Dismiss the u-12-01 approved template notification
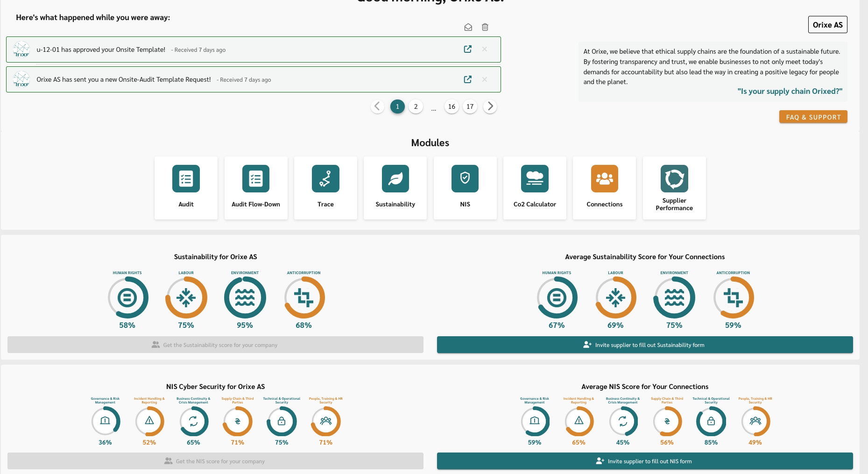 point(485,49)
